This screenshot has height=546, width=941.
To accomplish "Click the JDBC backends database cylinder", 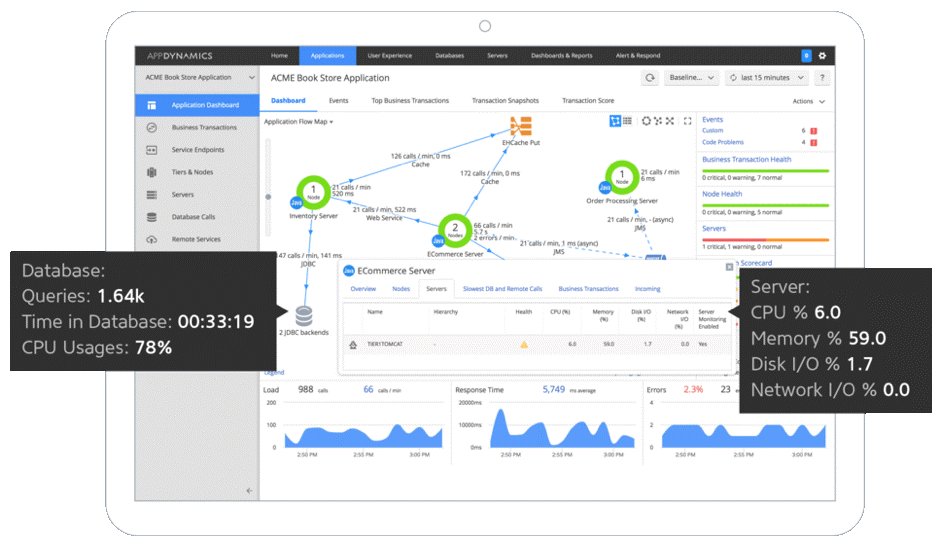I will click(x=304, y=315).
